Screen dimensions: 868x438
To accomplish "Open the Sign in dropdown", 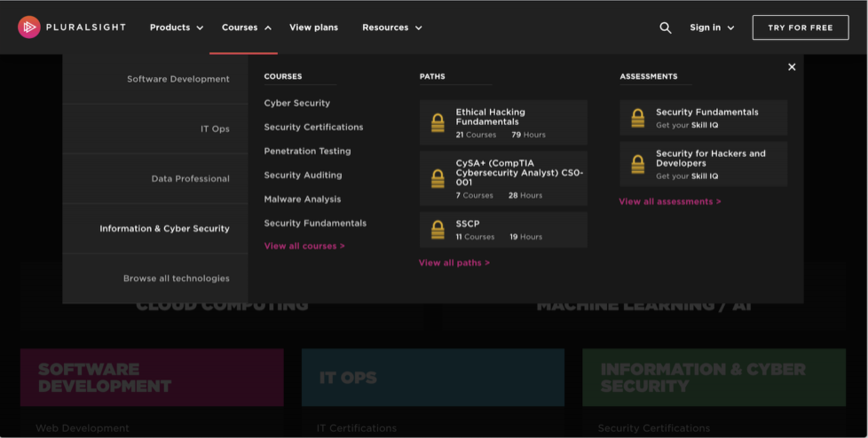I will tap(712, 27).
